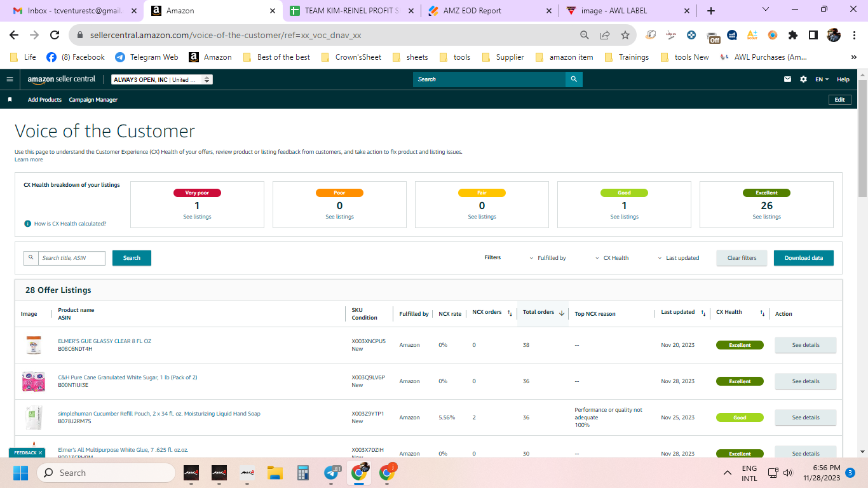
Task: Click the Edit button in navigation bar
Action: point(839,100)
